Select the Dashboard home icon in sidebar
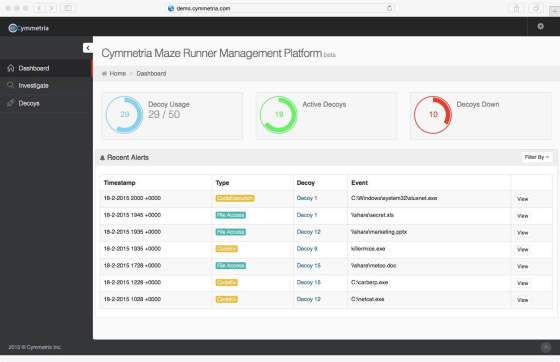 pos(11,68)
